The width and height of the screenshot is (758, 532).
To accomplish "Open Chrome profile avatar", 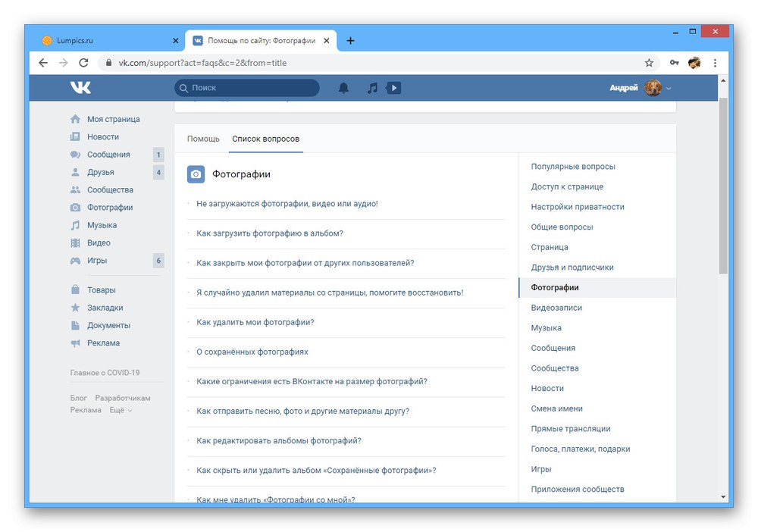I will (694, 63).
